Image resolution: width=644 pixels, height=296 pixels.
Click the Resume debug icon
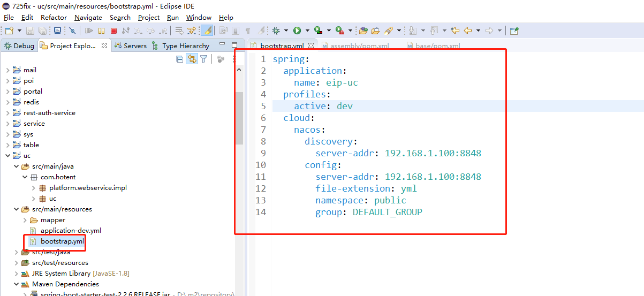point(89,31)
